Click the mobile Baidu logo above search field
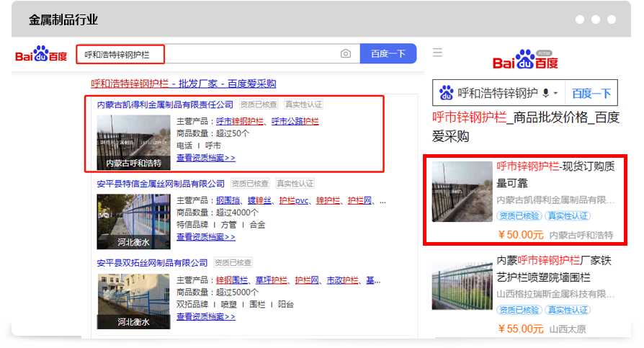644x348 pixels. (x=525, y=61)
